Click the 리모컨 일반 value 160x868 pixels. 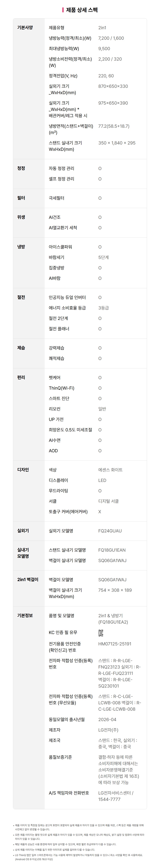click(x=102, y=409)
